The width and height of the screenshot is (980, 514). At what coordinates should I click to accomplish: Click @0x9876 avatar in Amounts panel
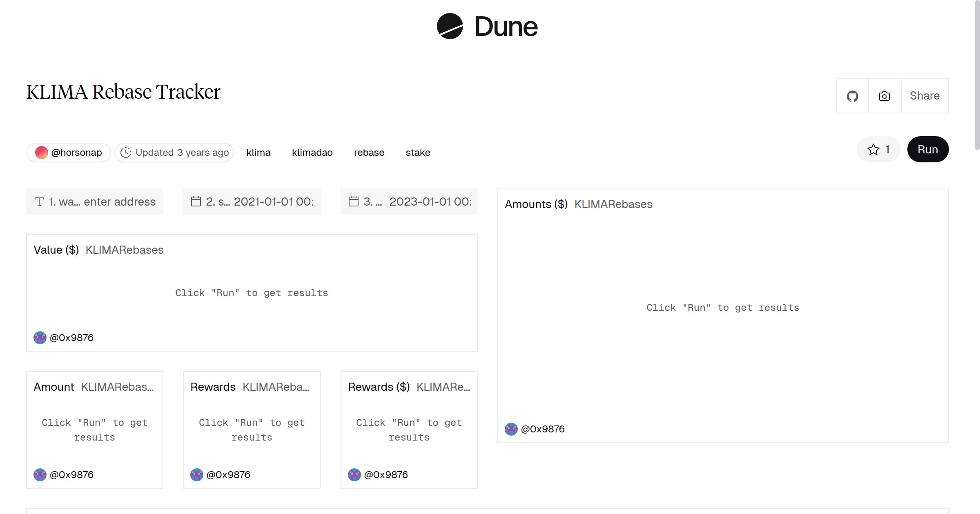coord(511,429)
